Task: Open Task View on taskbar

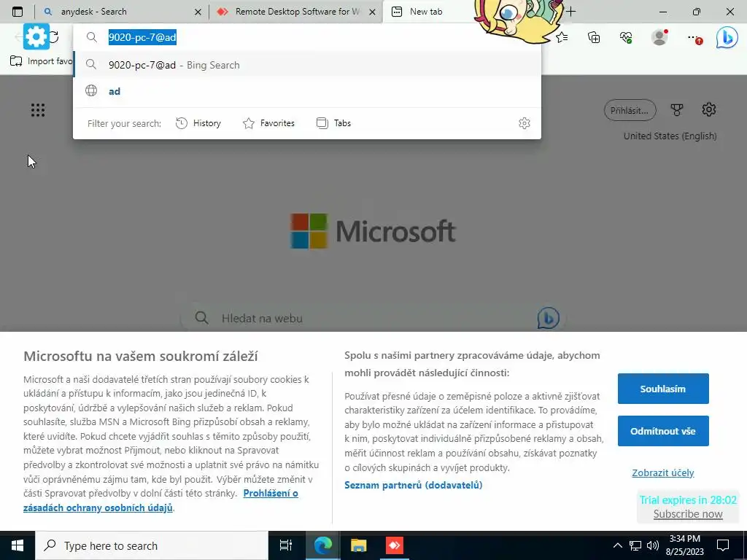Action: (x=286, y=545)
